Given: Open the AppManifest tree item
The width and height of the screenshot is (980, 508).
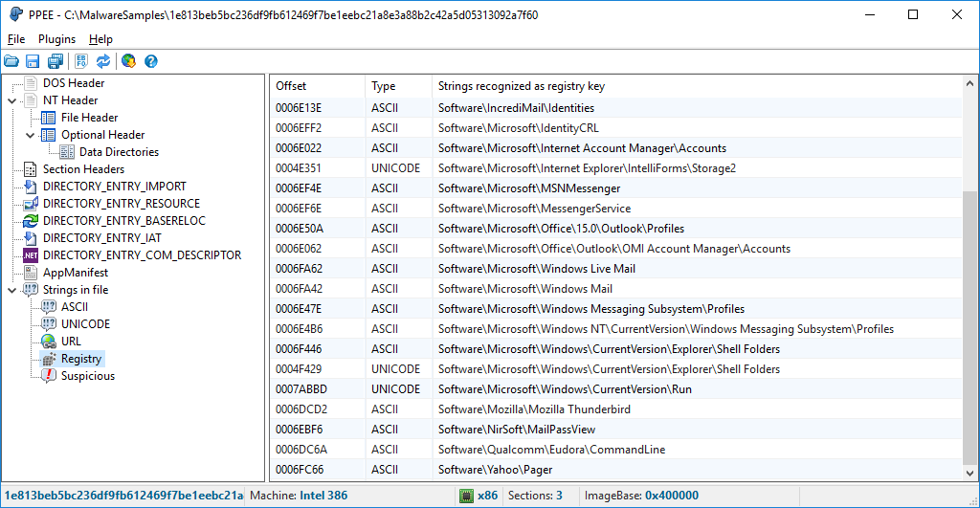Looking at the screenshot, I should (x=76, y=273).
